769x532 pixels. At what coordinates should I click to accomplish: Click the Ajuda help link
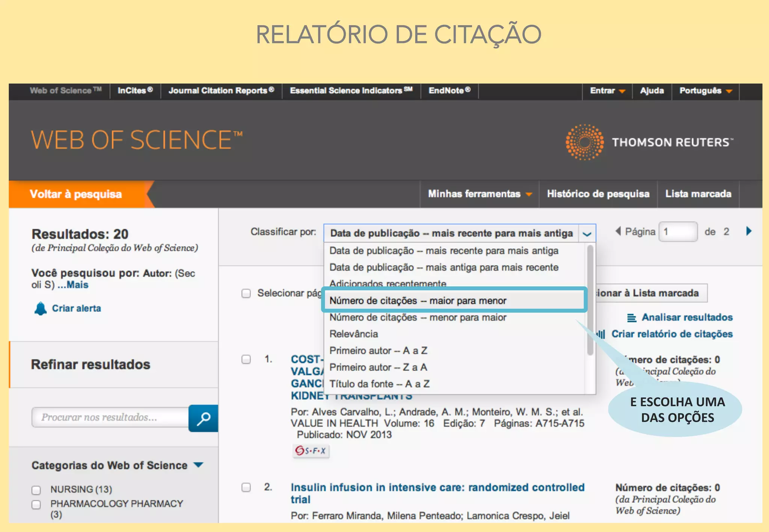coord(652,91)
